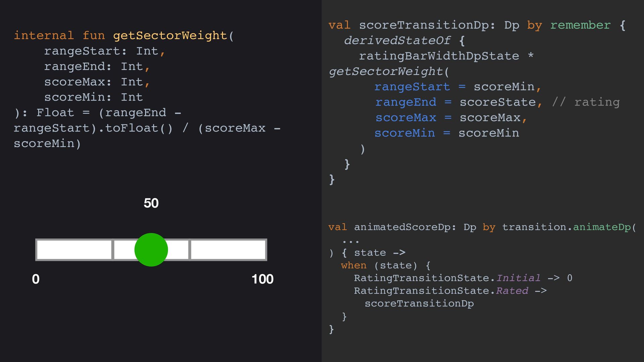Click the green rating slider thumb
The image size is (644, 362).
coord(151,250)
